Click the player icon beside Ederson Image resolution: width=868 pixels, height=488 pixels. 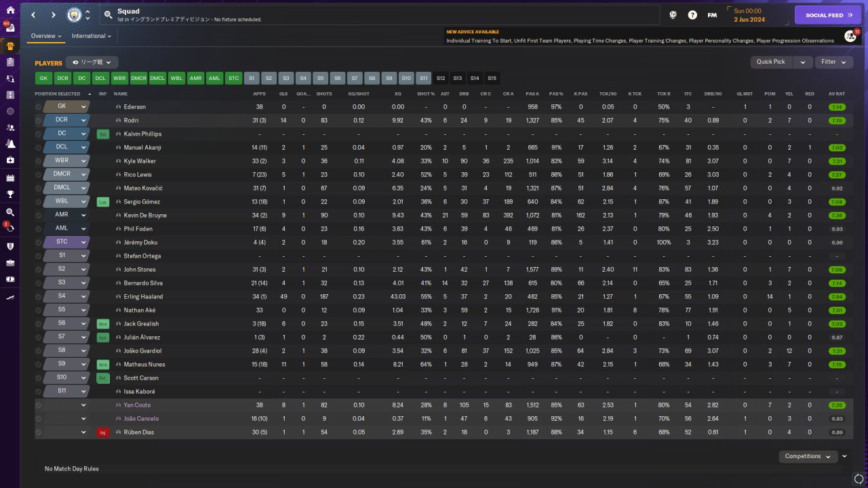point(119,107)
